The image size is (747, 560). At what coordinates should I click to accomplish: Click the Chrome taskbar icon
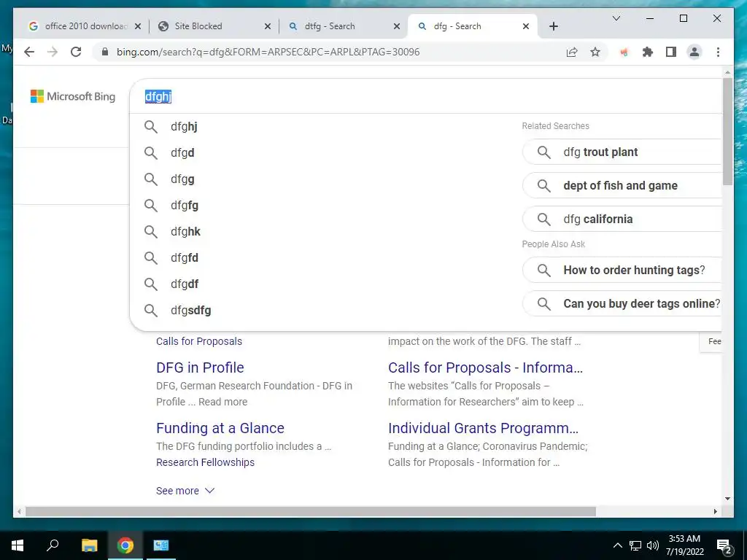pyautogui.click(x=125, y=545)
